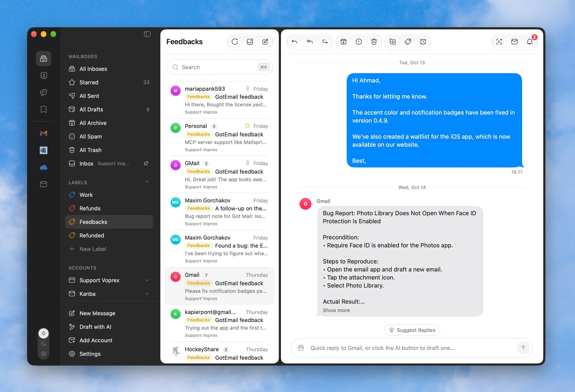Open the Starred mailbox
Image resolution: width=575 pixels, height=392 pixels.
109,82
